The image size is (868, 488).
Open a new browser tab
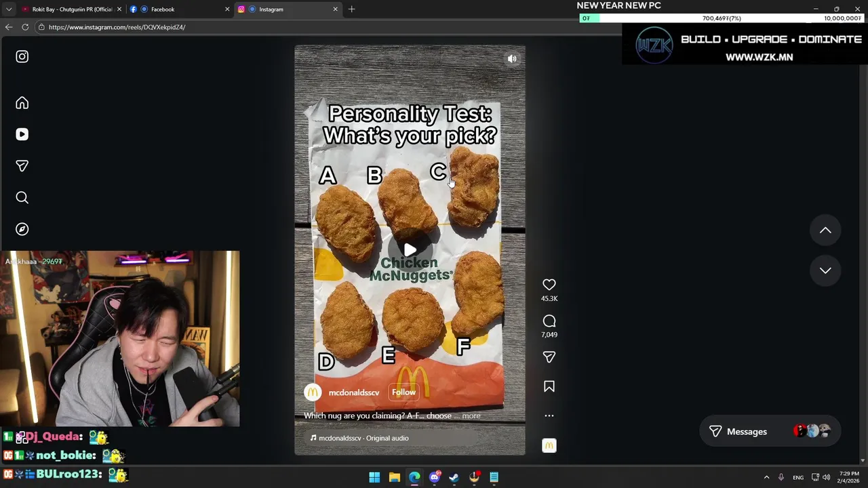351,9
